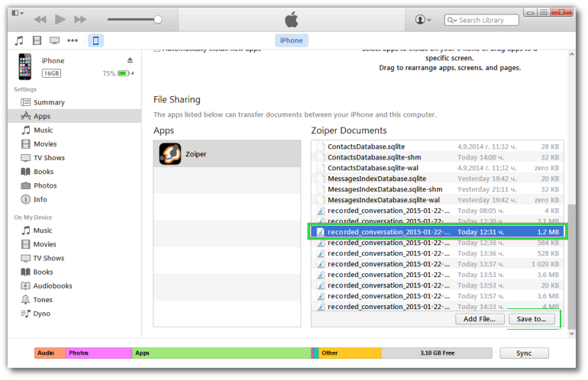The height and width of the screenshot is (380, 588).
Task: Click the three-dots More icon
Action: [x=73, y=40]
